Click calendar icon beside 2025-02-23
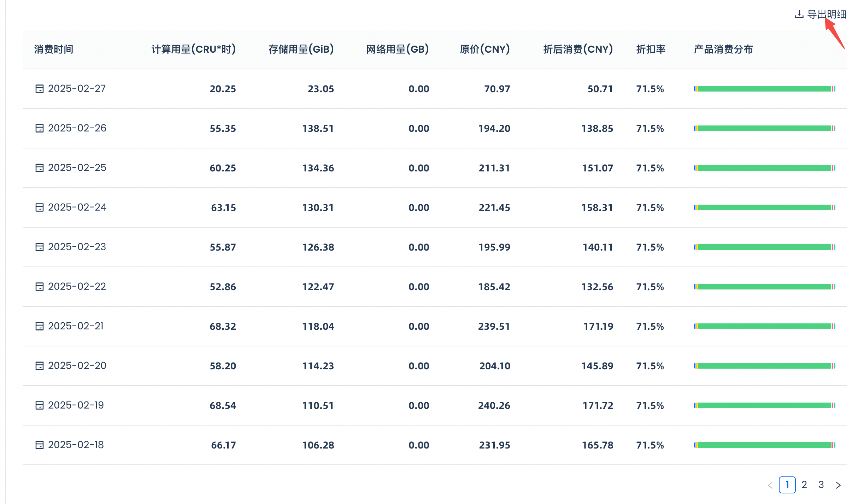Screen dimensions: 858x504 (x=40, y=247)
